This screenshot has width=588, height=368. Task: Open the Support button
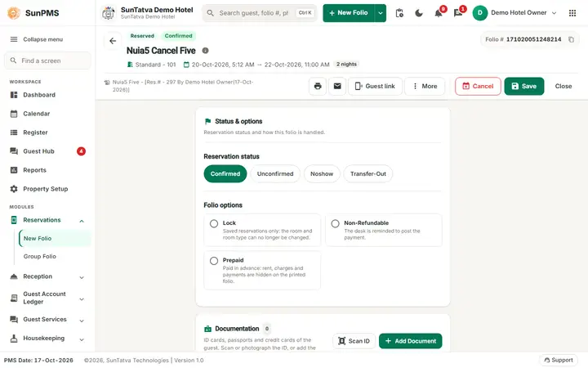point(559,360)
